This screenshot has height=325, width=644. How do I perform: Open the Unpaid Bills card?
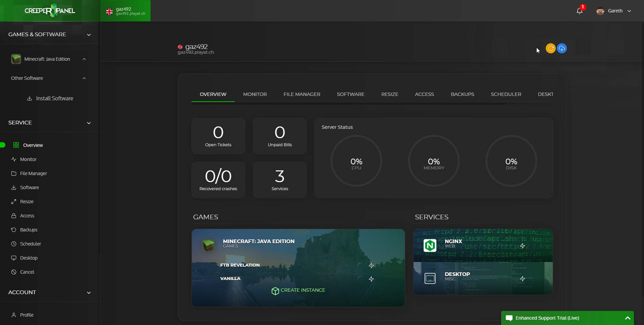[x=280, y=136]
